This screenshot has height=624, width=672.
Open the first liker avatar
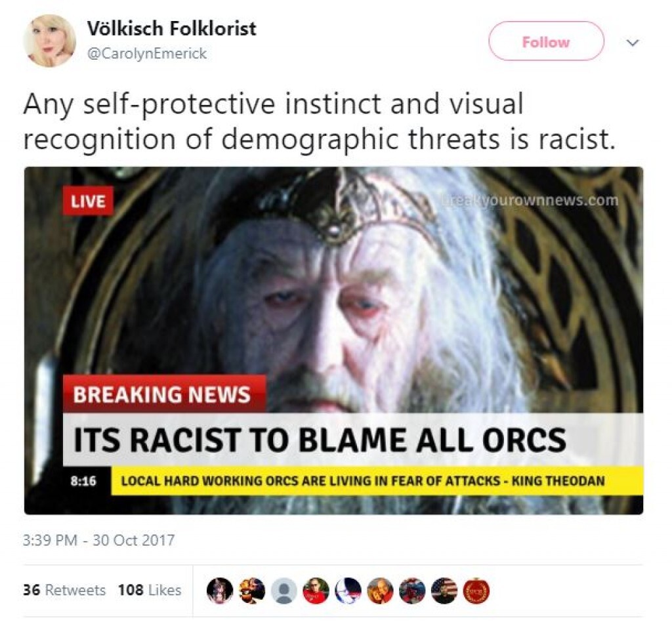[219, 591]
